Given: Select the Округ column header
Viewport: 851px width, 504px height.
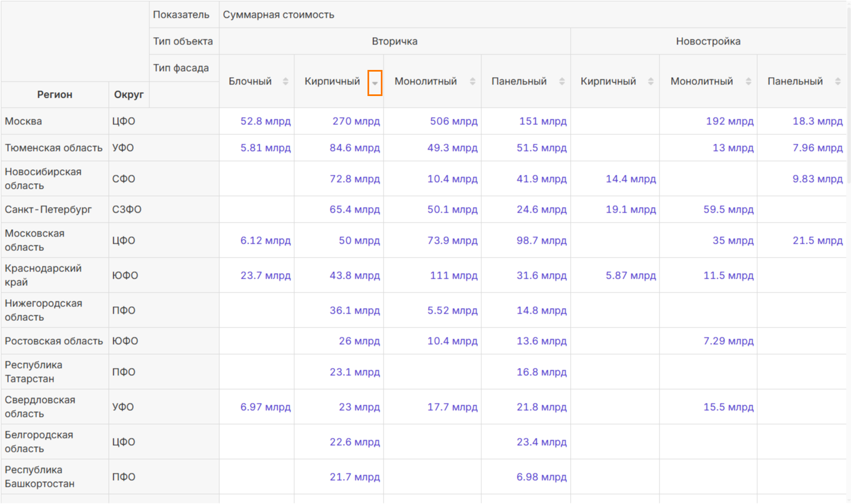Looking at the screenshot, I should (x=129, y=95).
